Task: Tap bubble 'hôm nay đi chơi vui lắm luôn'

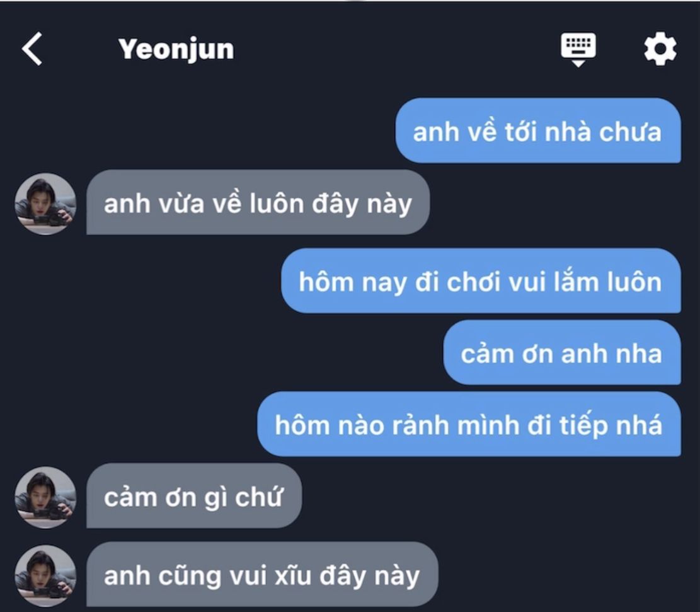Action: click(x=481, y=281)
